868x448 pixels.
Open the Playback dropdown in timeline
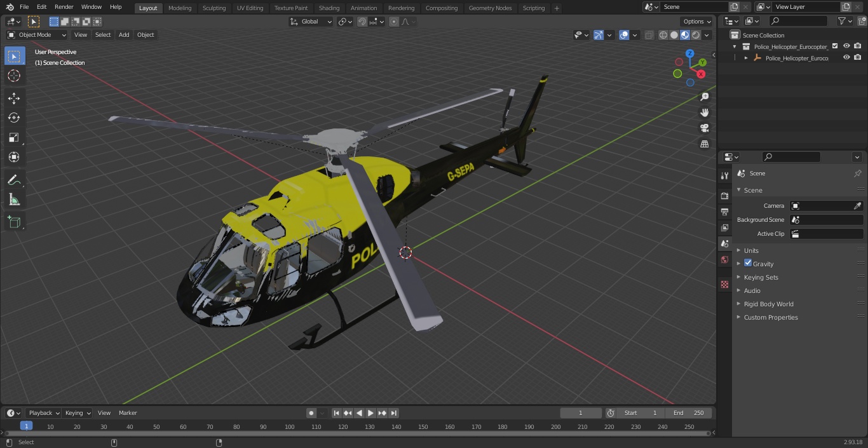(44, 413)
